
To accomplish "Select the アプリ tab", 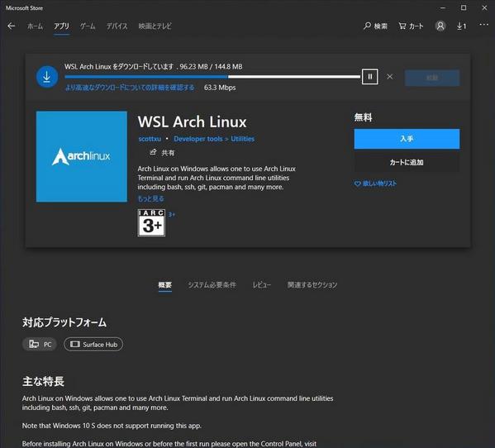I will (x=61, y=26).
